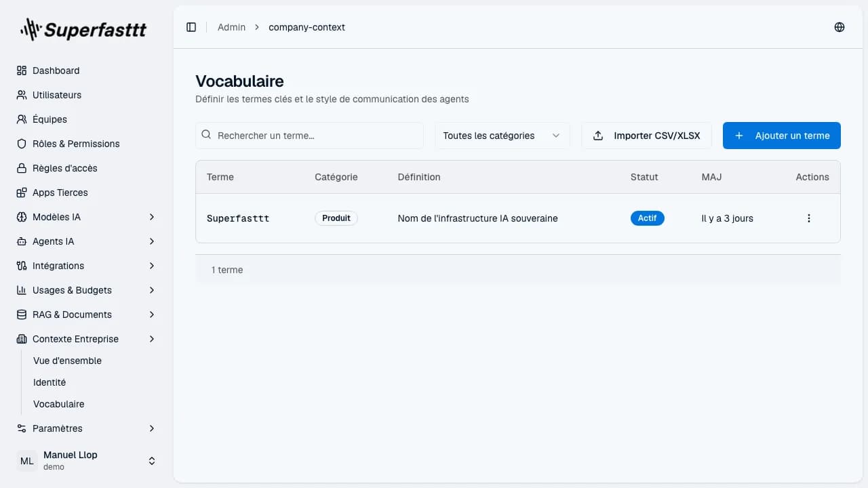Open Apps Tierces link
The width and height of the screenshot is (868, 488).
click(87, 192)
